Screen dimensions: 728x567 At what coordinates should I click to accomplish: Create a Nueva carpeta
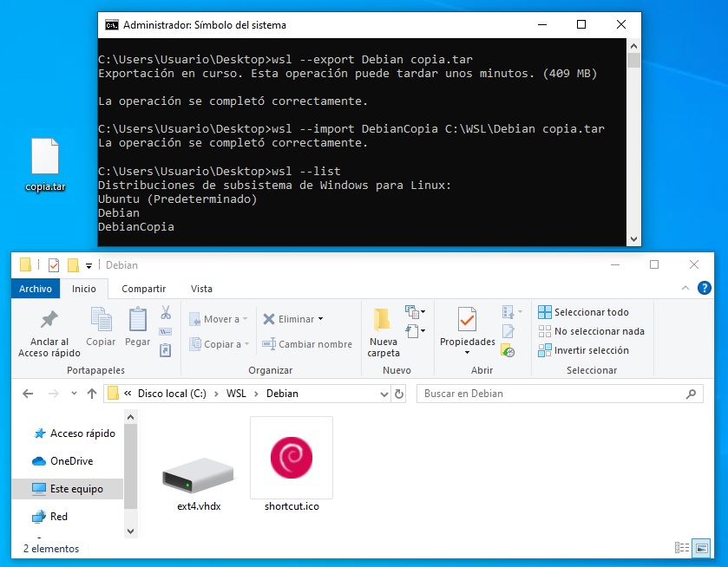pos(383,332)
